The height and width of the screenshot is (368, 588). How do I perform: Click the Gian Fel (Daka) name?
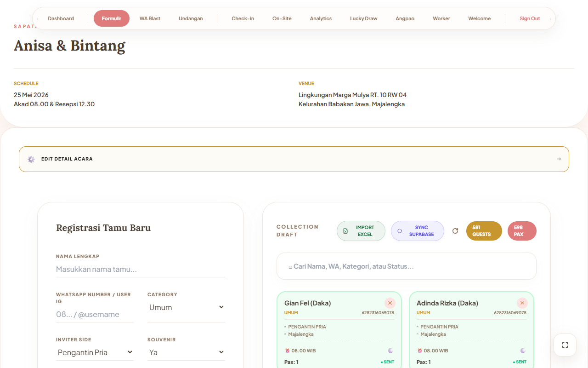tap(308, 303)
